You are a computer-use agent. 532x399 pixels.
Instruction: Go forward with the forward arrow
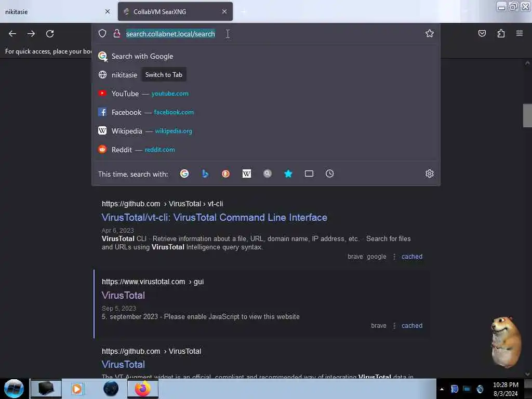[x=31, y=34]
